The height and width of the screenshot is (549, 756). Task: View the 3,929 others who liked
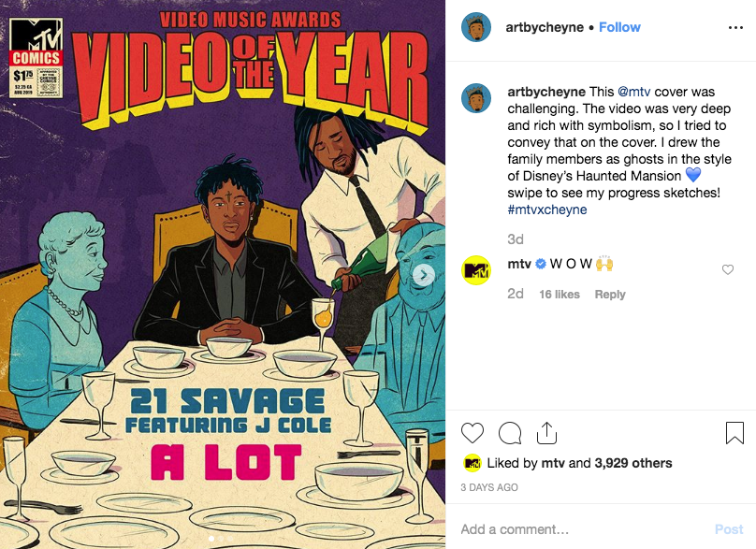click(633, 463)
